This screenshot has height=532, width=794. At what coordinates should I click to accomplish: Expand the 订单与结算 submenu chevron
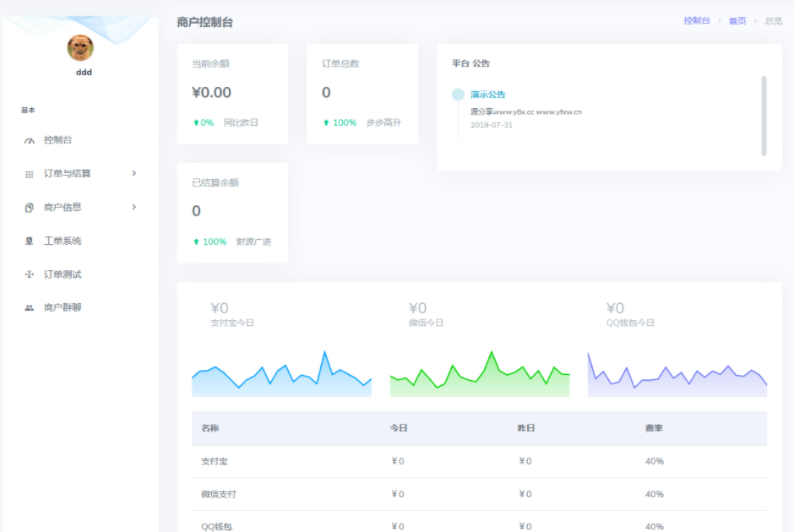pyautogui.click(x=134, y=173)
